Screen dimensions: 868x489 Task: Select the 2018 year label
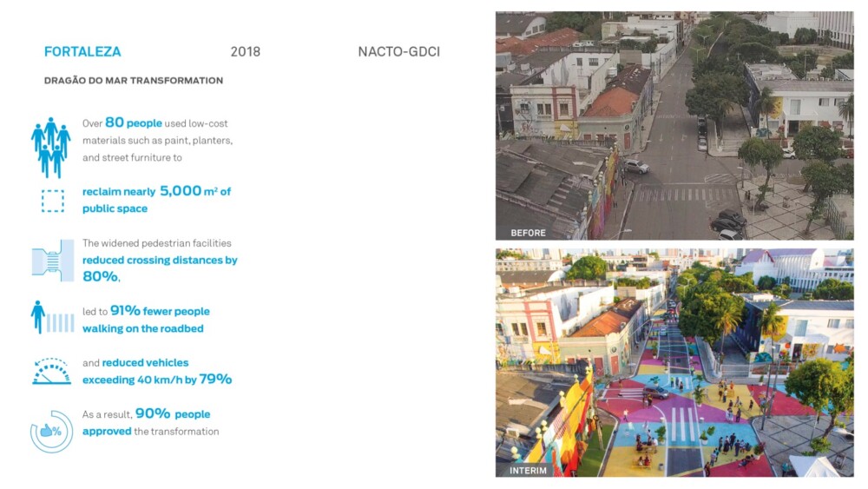pos(245,52)
